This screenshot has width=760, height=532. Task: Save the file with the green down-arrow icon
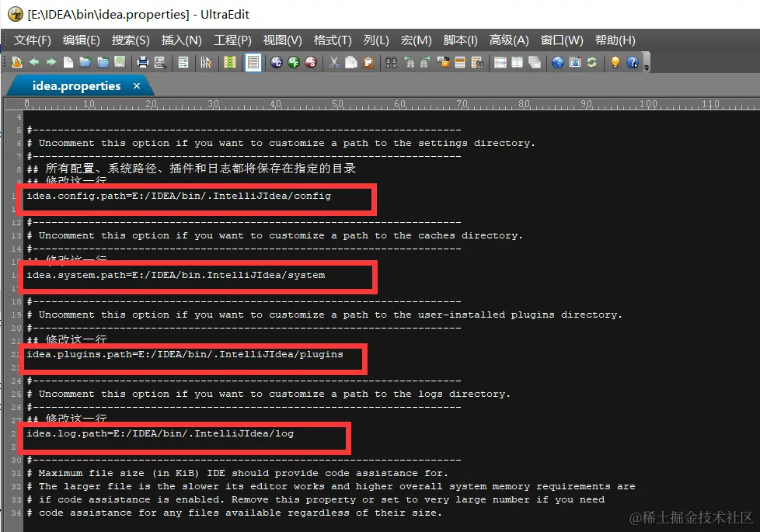120,62
